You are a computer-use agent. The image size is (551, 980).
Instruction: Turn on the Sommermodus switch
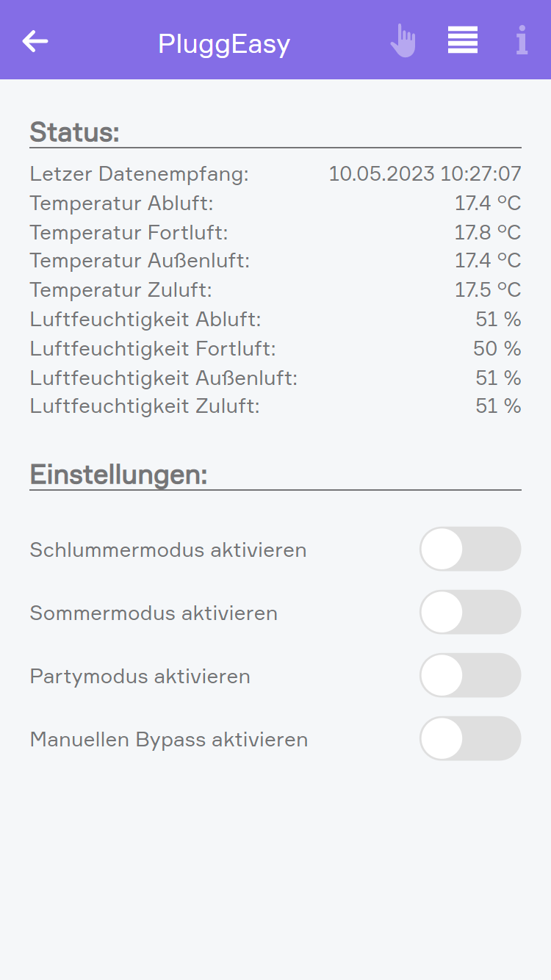[x=470, y=612]
